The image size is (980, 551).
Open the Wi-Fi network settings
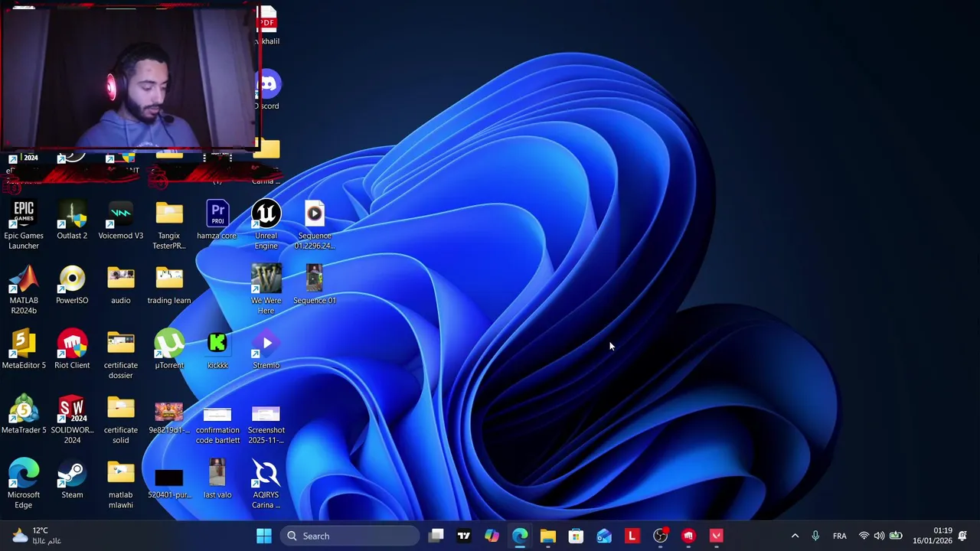pos(864,536)
